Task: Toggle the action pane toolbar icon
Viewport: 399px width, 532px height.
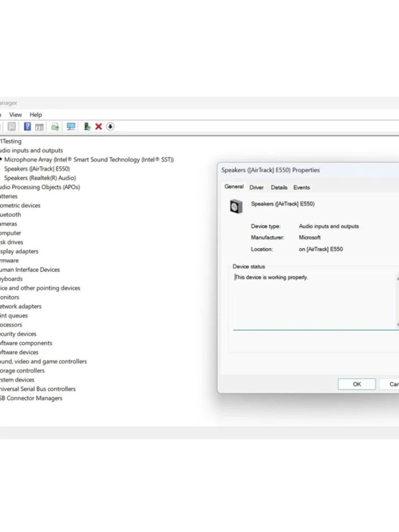Action: (x=39, y=127)
